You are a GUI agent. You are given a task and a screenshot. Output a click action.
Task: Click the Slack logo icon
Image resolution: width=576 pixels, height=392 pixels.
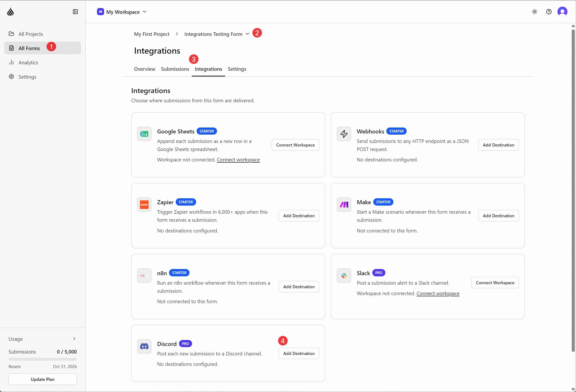pyautogui.click(x=344, y=275)
